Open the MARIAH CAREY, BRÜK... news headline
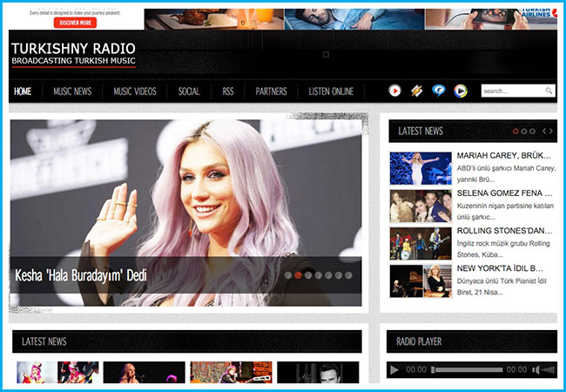Screen dimensions: 566x392 [x=504, y=156]
